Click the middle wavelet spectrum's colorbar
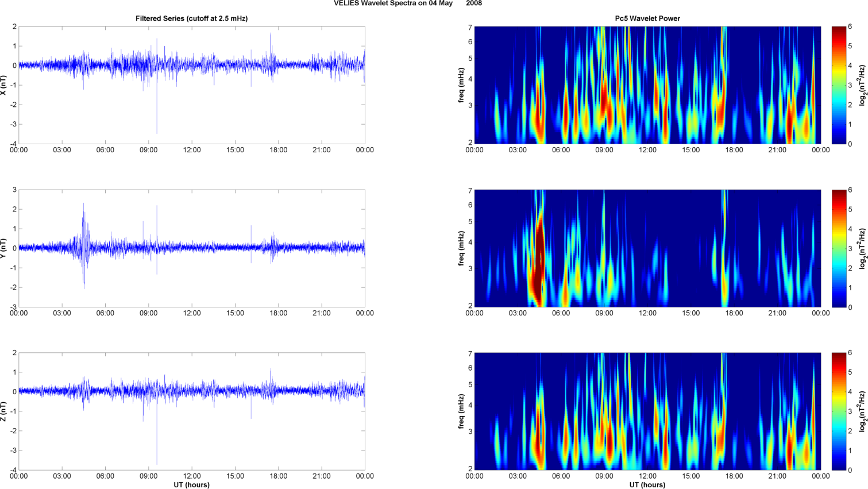 coord(839,248)
